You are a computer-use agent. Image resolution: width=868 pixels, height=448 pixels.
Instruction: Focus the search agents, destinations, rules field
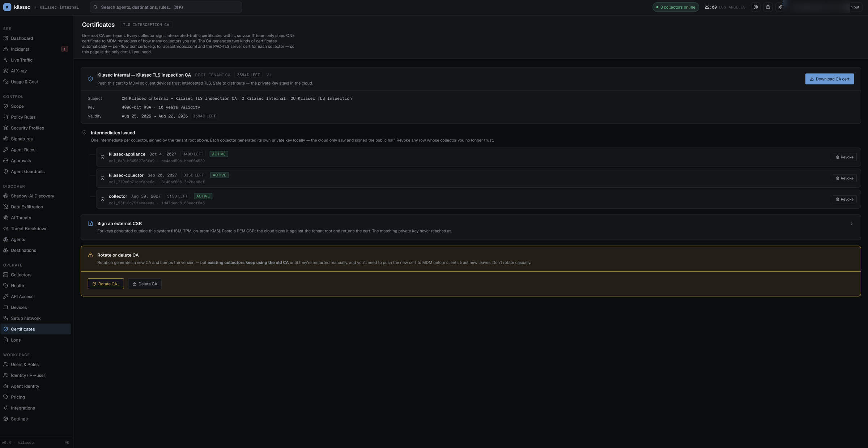click(x=166, y=7)
